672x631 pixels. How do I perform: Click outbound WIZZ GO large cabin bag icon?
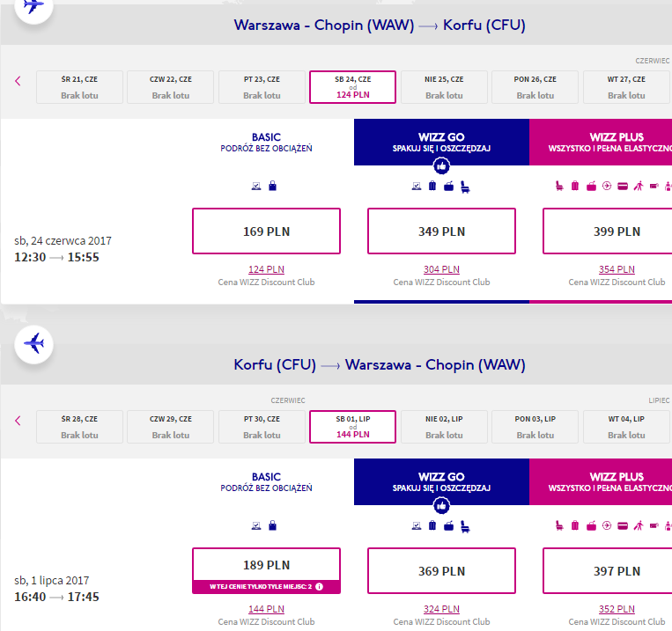pos(448,187)
